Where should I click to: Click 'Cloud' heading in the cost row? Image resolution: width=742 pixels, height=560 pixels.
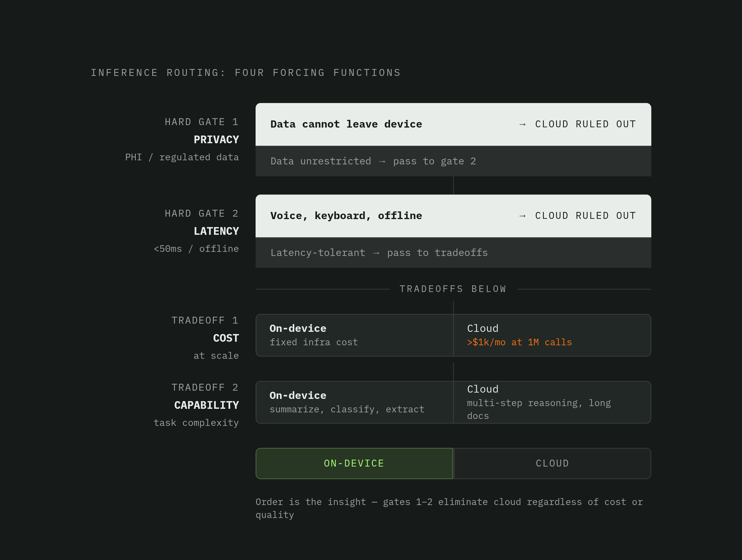click(483, 329)
